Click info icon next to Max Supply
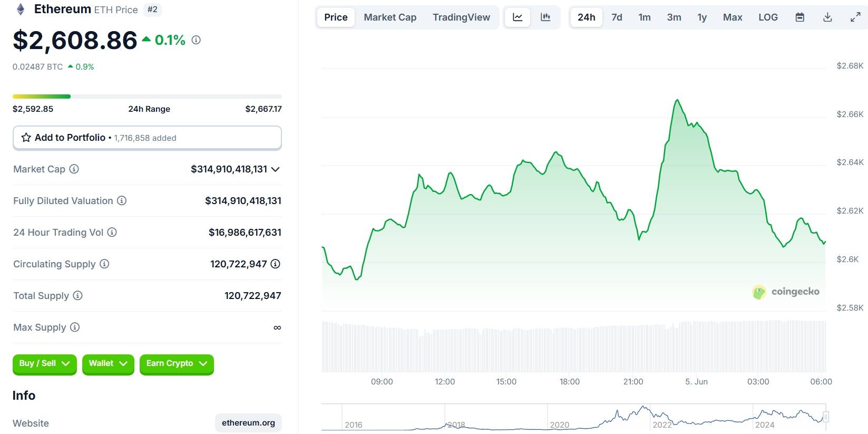The width and height of the screenshot is (868, 434). 75,327
